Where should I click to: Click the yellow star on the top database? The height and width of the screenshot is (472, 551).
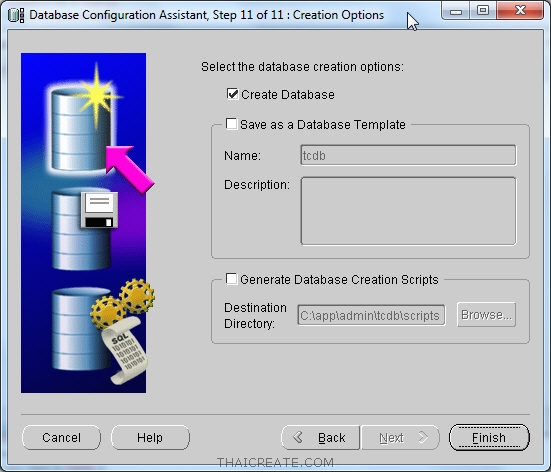(x=97, y=95)
